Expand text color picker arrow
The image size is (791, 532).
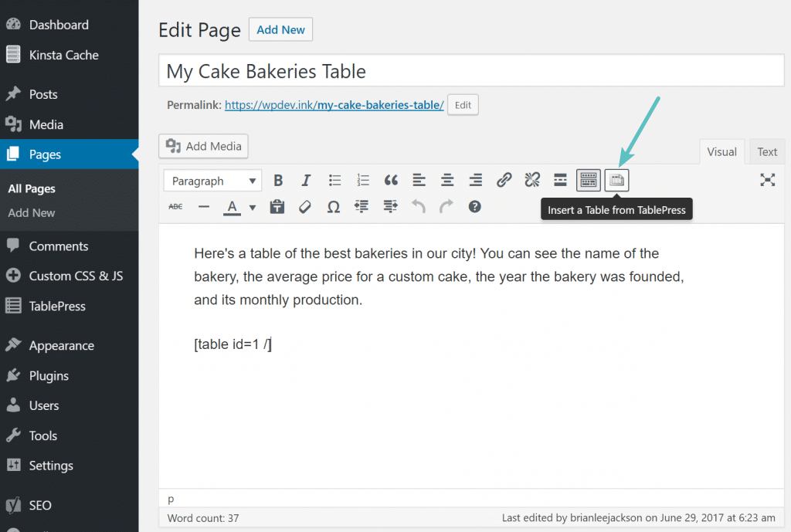coord(252,207)
